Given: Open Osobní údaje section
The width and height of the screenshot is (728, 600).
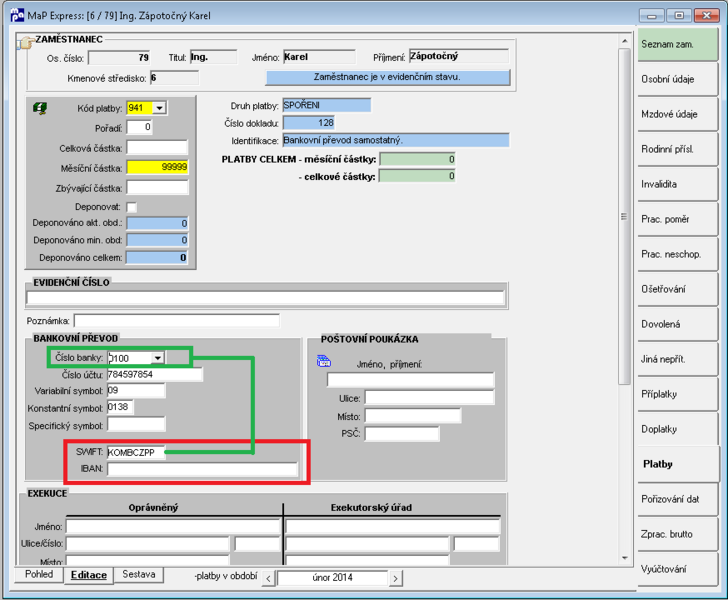Looking at the screenshot, I should tap(677, 79).
